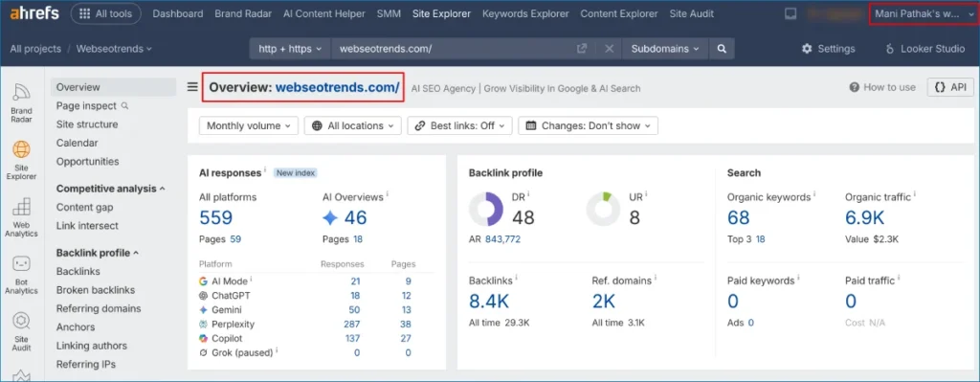Select Site Audit sidebar icon
This screenshot has height=382, width=980.
[21, 332]
